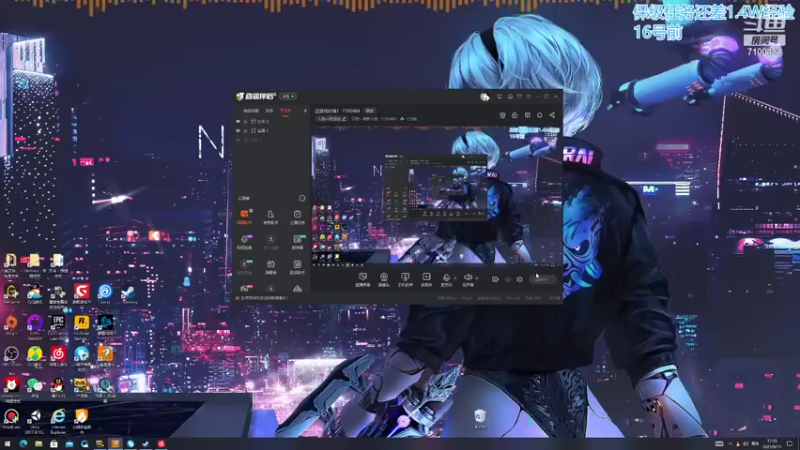Select the orange highlighted scene tab
Image resolution: width=800 pixels, height=450 pixels.
(285, 111)
